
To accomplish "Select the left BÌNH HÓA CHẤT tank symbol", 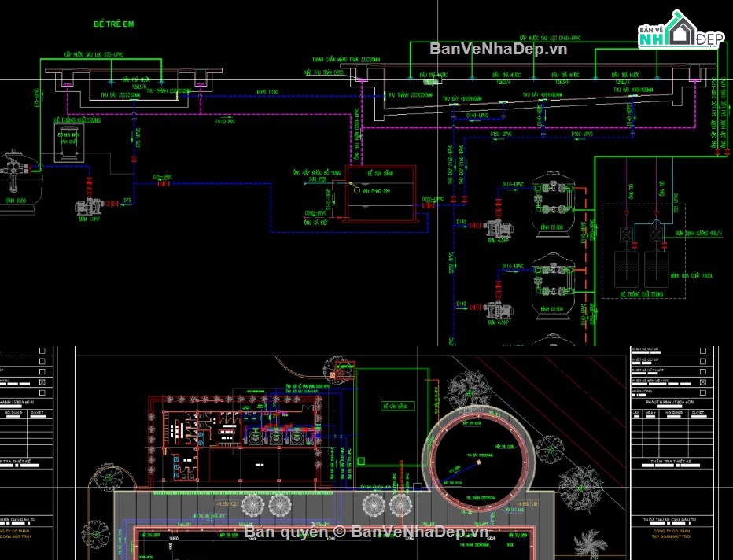I will point(626,269).
